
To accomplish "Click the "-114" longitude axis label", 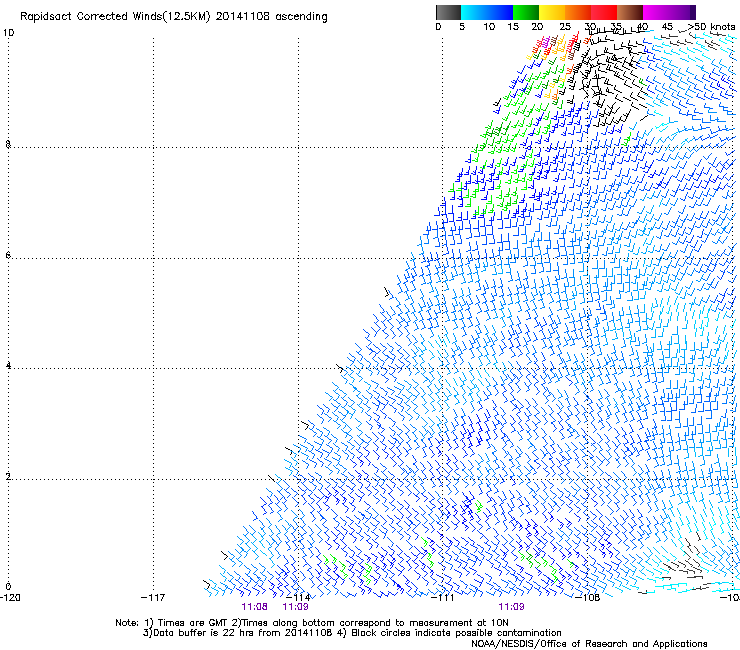I will [x=298, y=597].
